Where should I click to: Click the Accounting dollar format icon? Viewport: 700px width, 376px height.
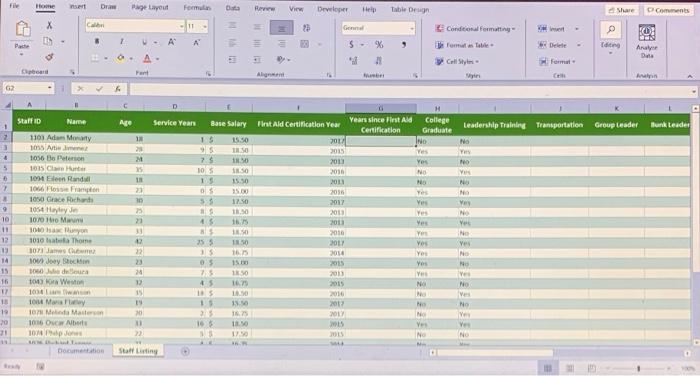(x=352, y=44)
